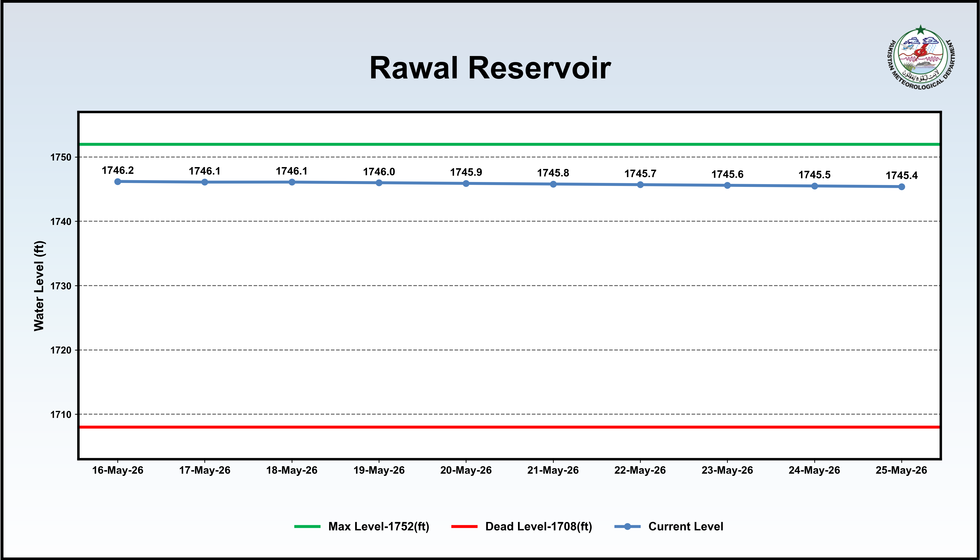Select the 22-May-26 data point marker
Viewport: 980px width, 560px height.
[640, 185]
